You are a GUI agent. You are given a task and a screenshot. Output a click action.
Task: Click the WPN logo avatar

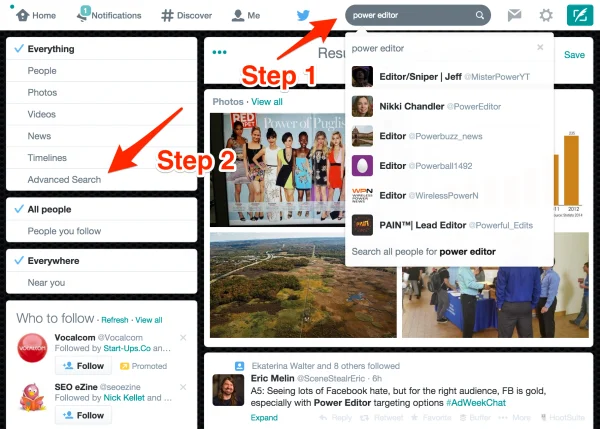tap(362, 196)
